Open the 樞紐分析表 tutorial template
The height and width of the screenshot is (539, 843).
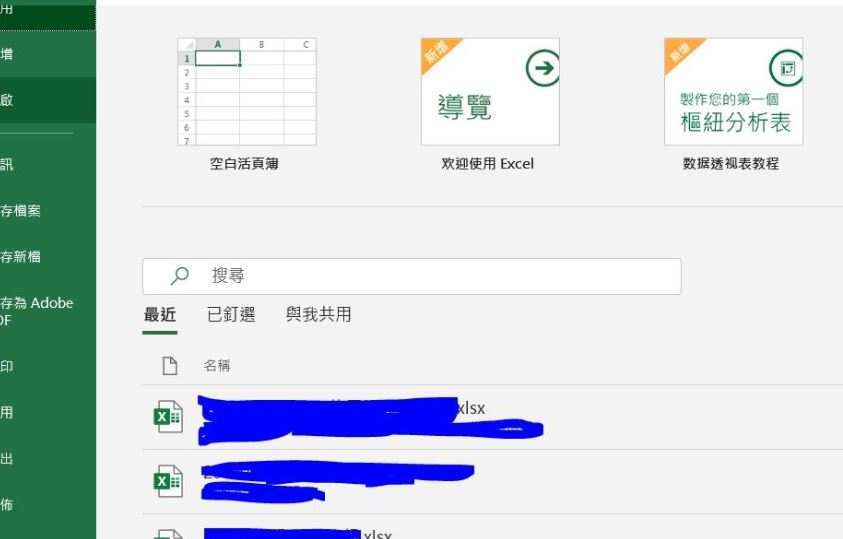tap(733, 91)
